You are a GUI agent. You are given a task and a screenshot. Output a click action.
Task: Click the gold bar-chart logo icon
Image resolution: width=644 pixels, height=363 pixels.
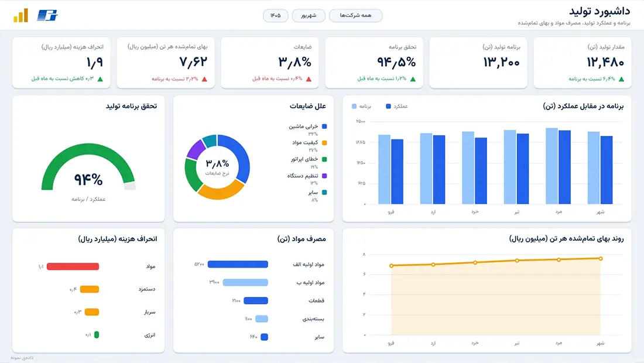point(21,16)
